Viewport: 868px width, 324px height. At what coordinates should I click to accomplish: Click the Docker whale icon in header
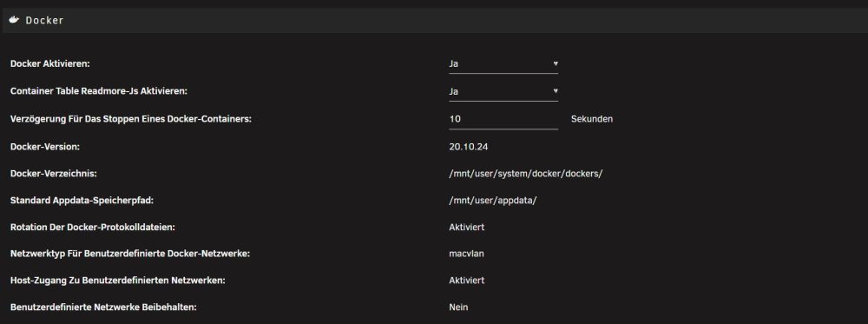pos(15,20)
